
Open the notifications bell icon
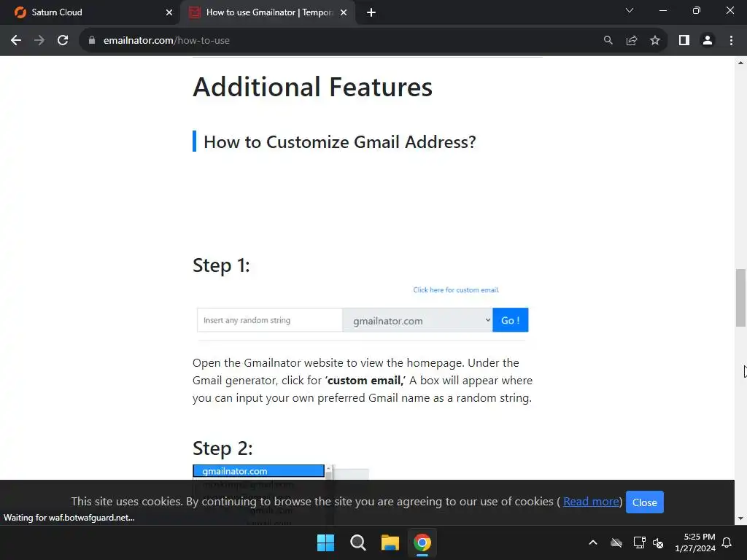tap(727, 542)
